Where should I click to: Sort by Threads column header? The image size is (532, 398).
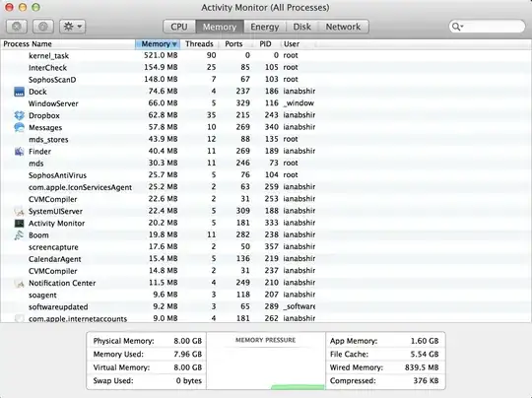click(199, 44)
